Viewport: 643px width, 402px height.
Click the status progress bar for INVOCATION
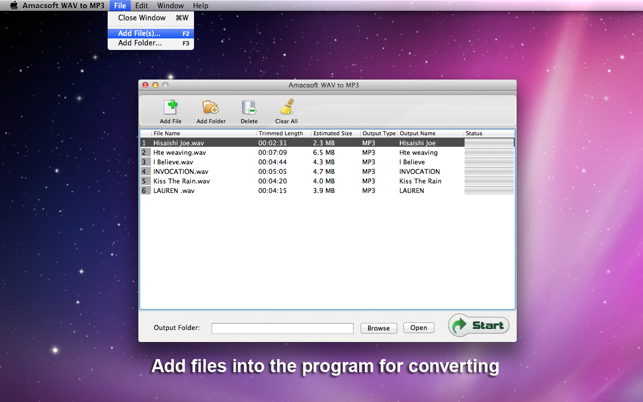[489, 171]
